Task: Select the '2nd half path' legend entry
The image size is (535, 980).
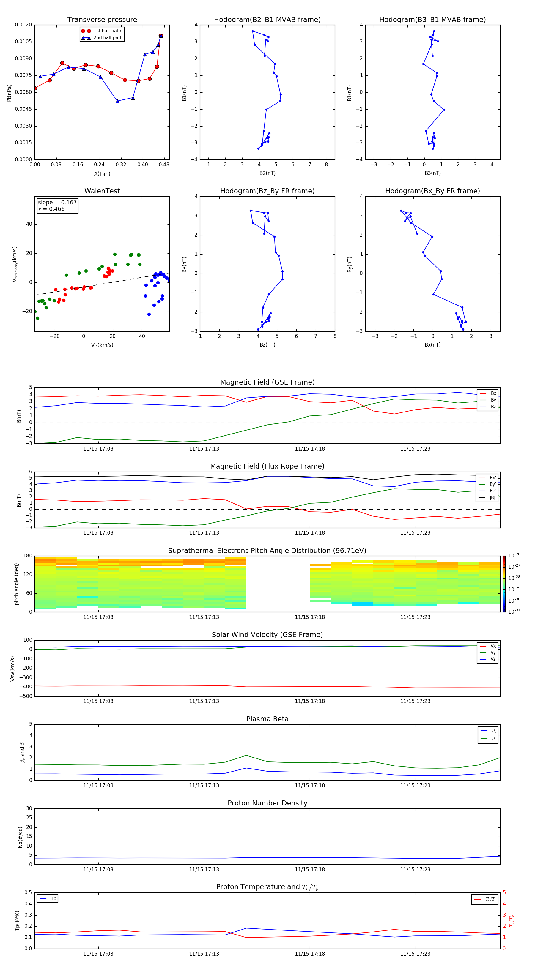Action: 102,38
